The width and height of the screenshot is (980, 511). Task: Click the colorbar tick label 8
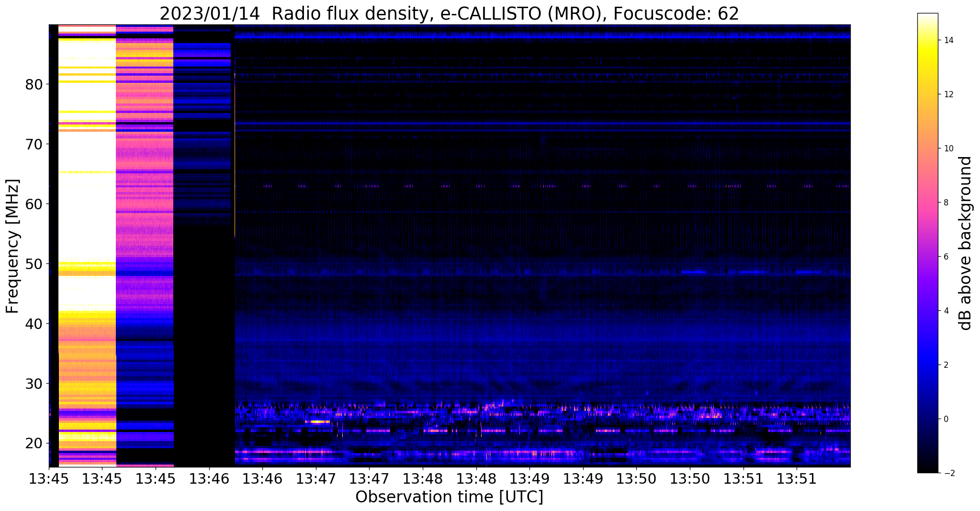(x=946, y=203)
